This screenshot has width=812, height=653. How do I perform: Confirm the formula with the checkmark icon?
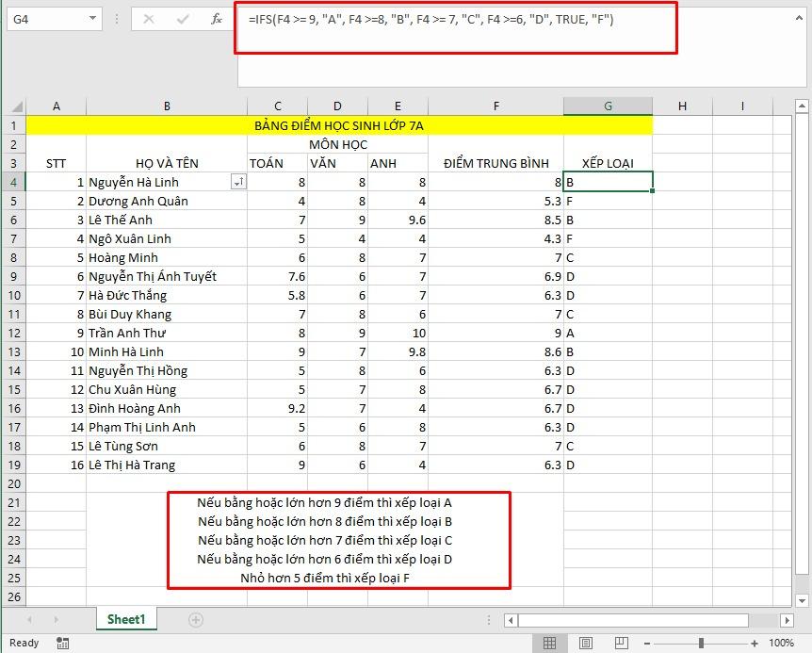181,19
